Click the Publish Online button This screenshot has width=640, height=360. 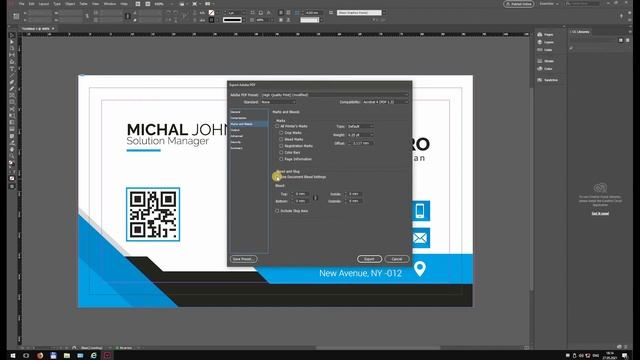coord(519,4)
